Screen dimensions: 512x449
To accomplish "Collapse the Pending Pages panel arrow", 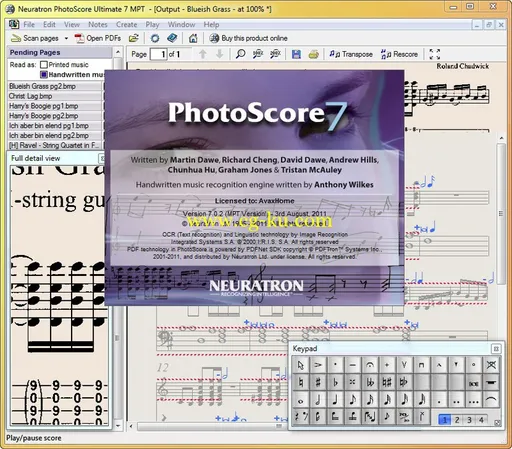I will pyautogui.click(x=118, y=52).
